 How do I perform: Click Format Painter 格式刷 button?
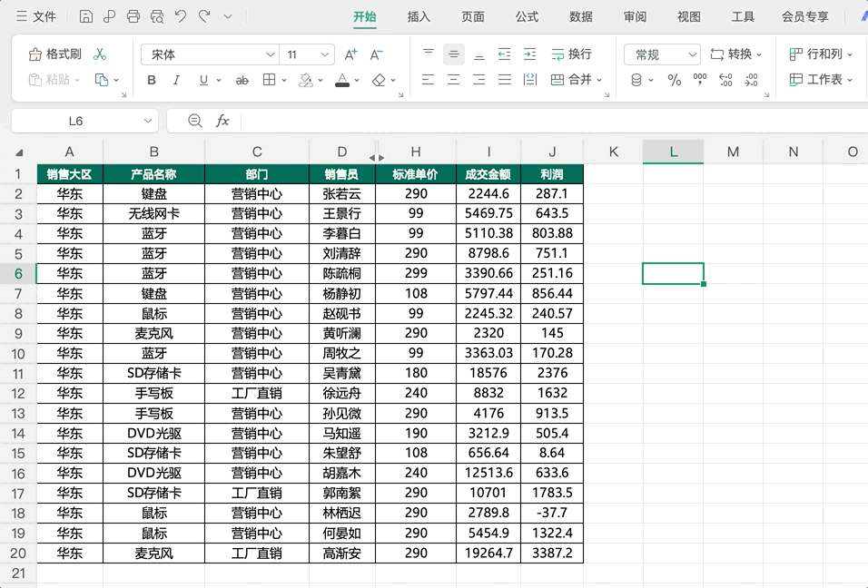pyautogui.click(x=54, y=54)
